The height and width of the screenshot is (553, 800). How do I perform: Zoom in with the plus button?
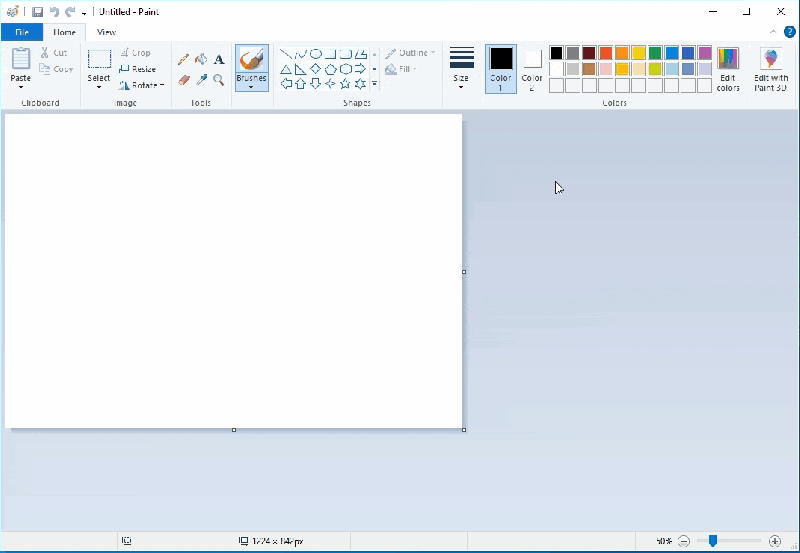point(775,541)
